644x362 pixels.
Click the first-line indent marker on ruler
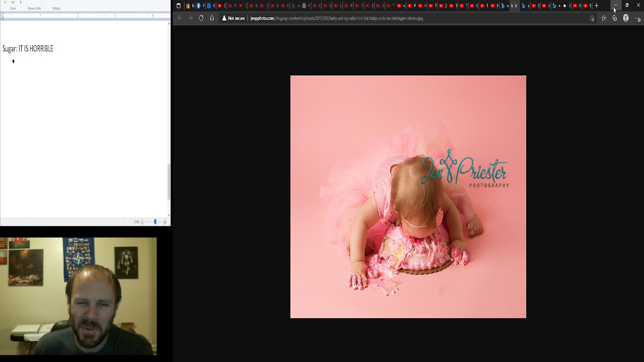point(3,14)
